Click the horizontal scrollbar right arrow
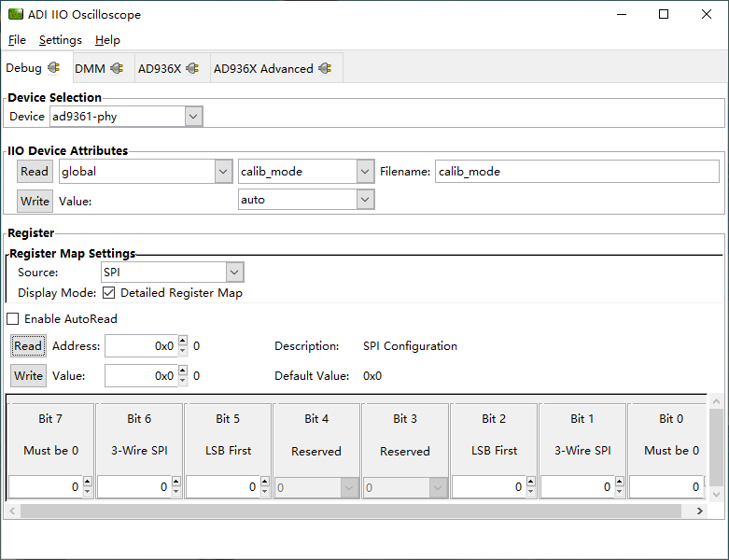 click(x=700, y=511)
